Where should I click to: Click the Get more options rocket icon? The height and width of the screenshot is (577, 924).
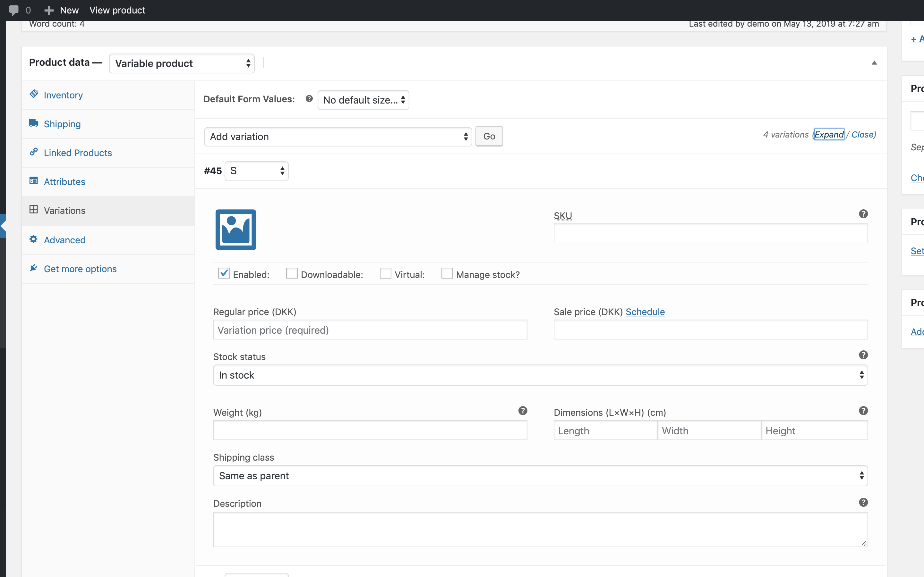coord(33,268)
